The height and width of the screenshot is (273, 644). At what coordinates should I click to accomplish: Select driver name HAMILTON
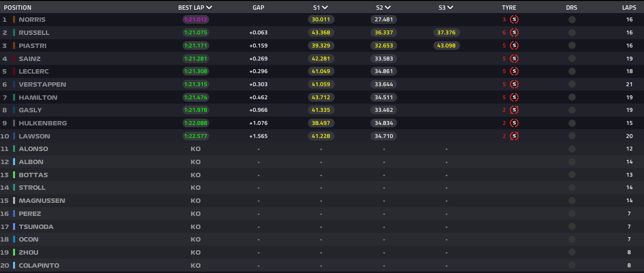point(38,97)
